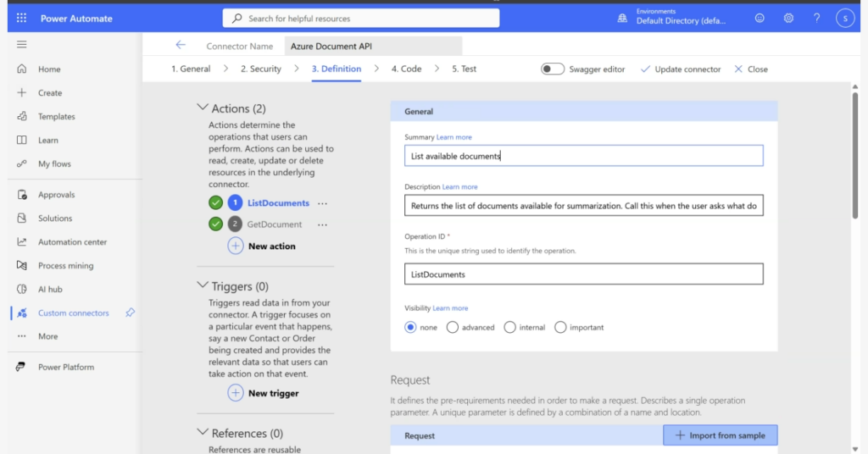868x454 pixels.
Task: Click the Solutions icon in the sidebar
Action: (21, 218)
